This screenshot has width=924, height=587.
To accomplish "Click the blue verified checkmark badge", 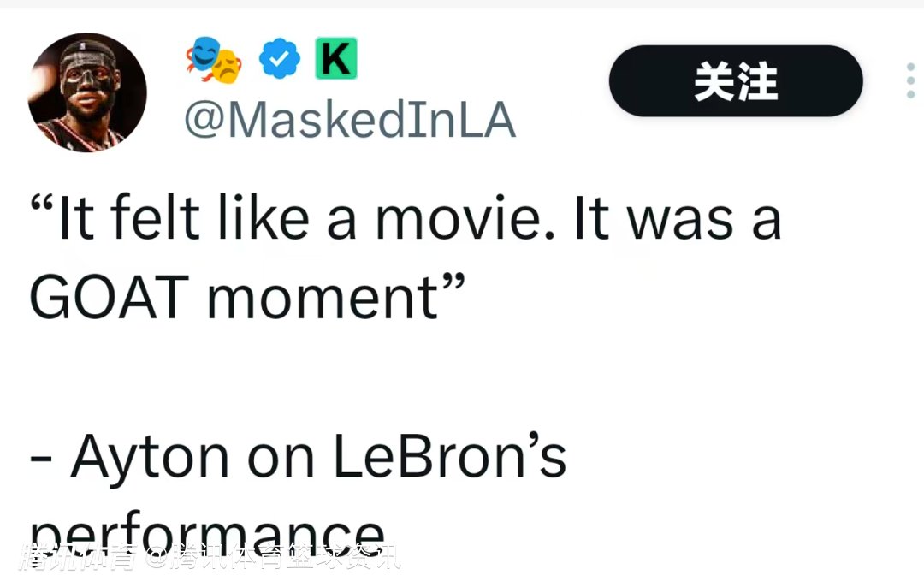I will click(280, 59).
